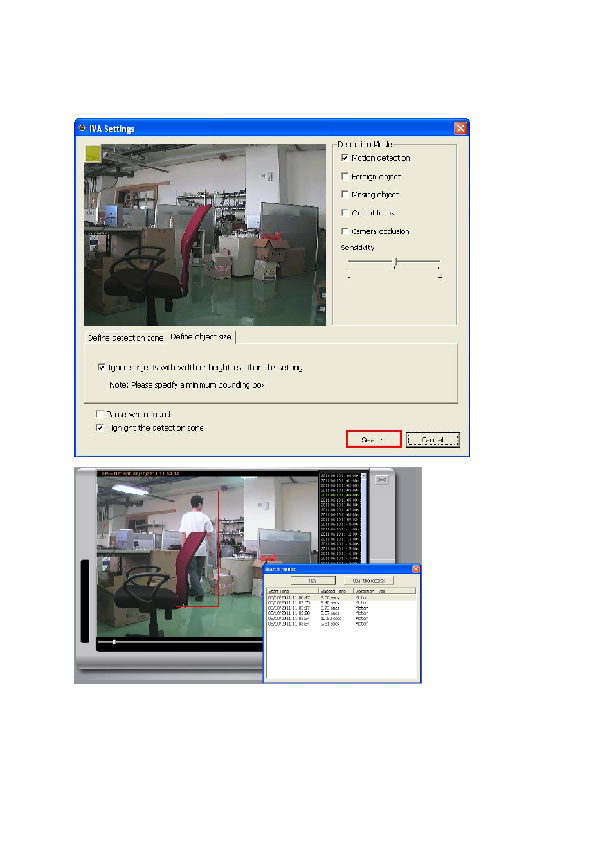Check the Out of focus option
The image size is (614, 868).
[345, 213]
